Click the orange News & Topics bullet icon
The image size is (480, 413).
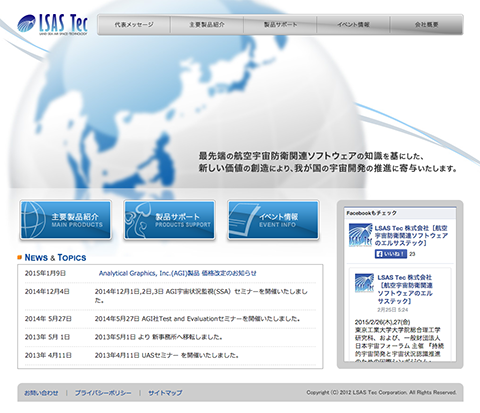point(20,257)
